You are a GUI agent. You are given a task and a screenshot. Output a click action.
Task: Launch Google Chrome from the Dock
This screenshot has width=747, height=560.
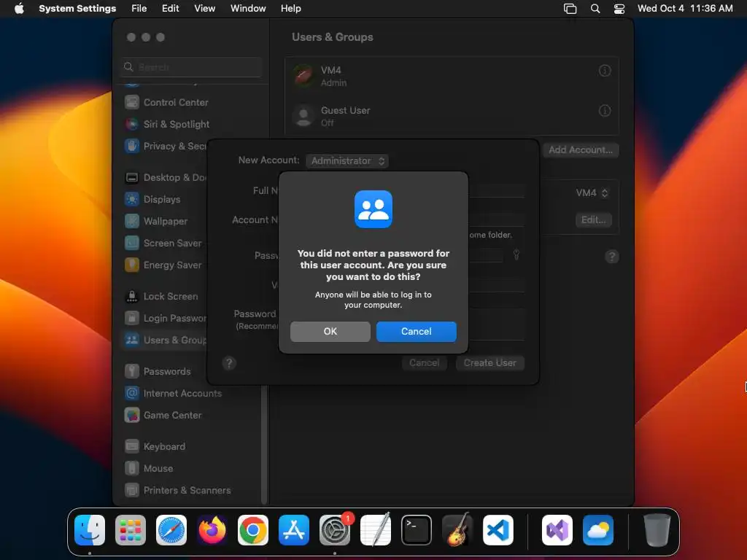tap(253, 530)
